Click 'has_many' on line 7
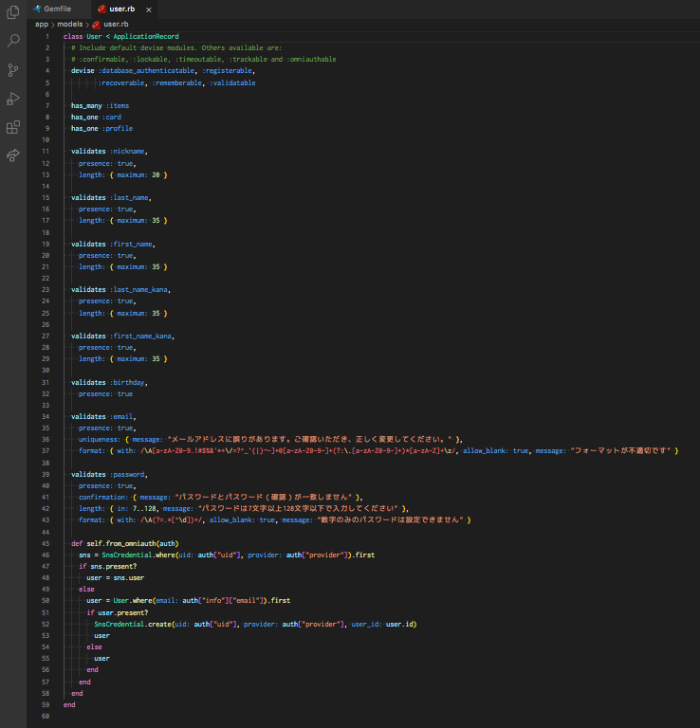 (x=86, y=106)
